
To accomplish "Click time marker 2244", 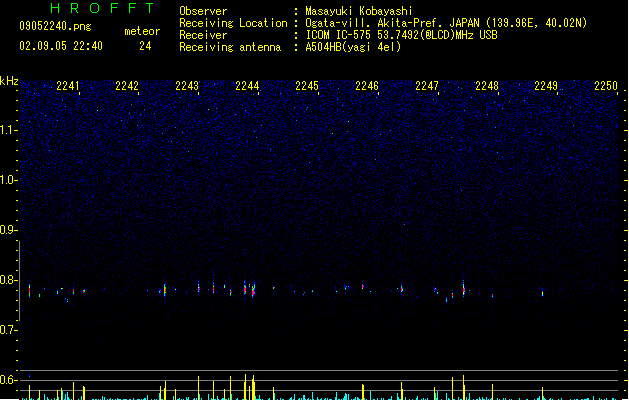I will tap(247, 86).
